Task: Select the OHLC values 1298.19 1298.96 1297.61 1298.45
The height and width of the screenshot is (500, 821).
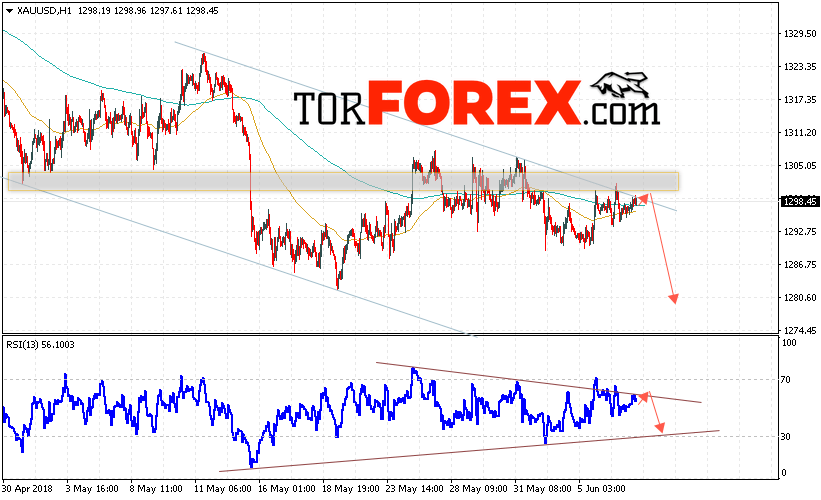Action: [148, 10]
